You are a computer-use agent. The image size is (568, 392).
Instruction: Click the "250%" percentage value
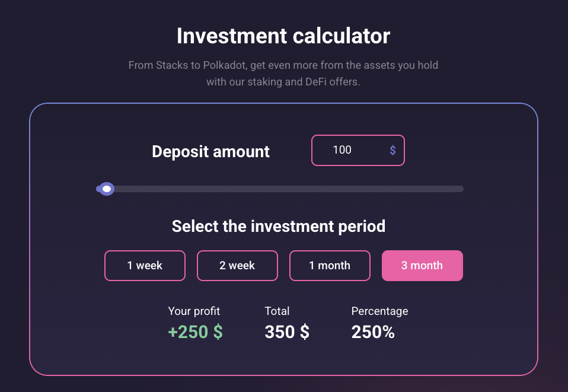[x=373, y=332]
